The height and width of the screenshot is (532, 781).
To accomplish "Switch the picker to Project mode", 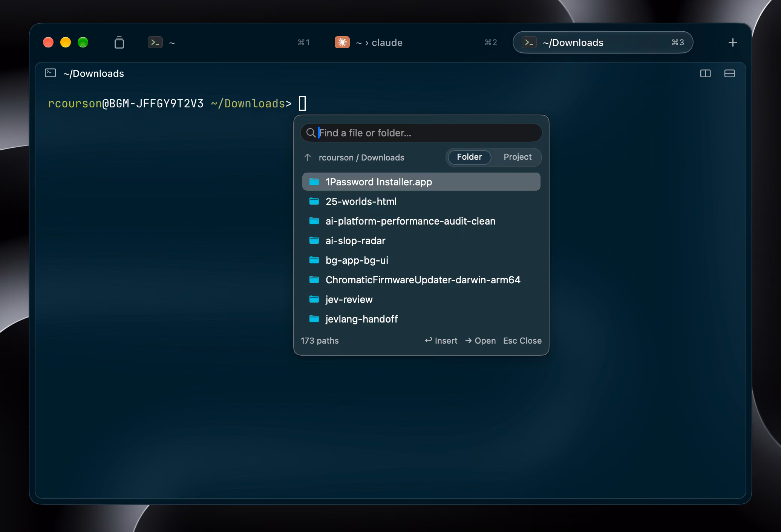I will 517,157.
